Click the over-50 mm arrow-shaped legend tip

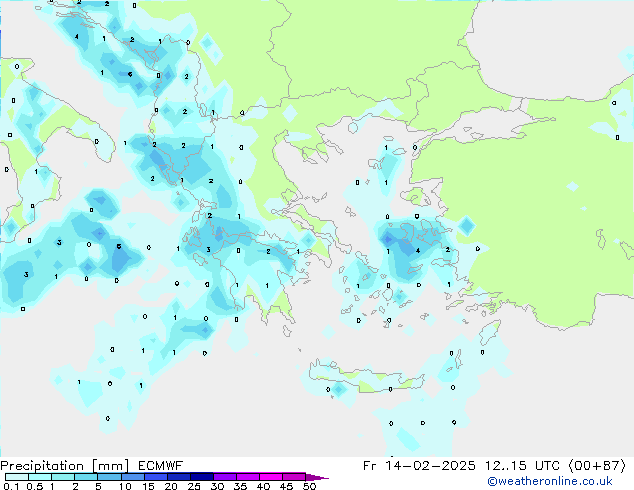click(x=317, y=477)
